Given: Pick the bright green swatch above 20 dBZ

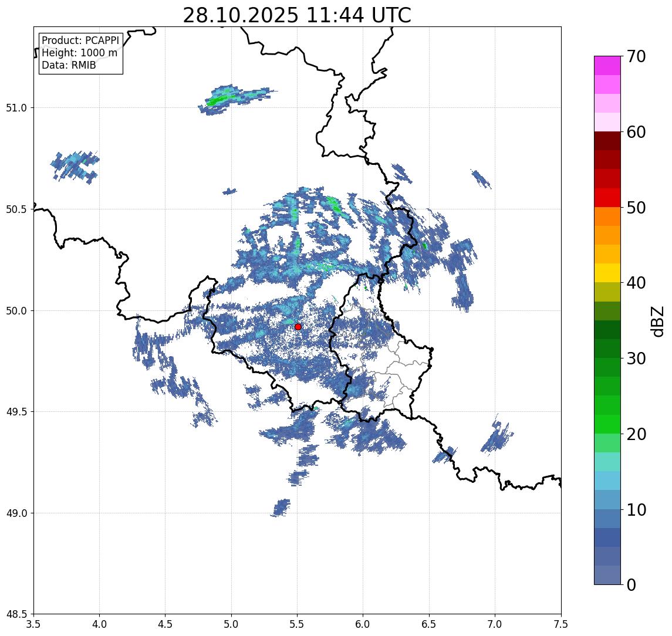Looking at the screenshot, I should click(x=607, y=424).
